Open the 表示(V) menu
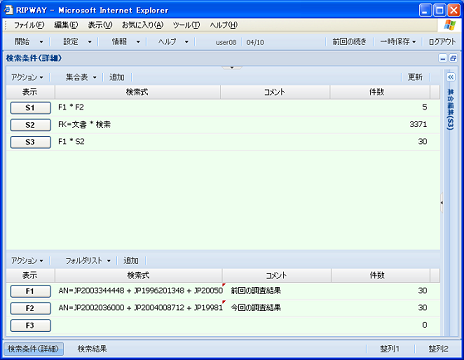 (100, 25)
